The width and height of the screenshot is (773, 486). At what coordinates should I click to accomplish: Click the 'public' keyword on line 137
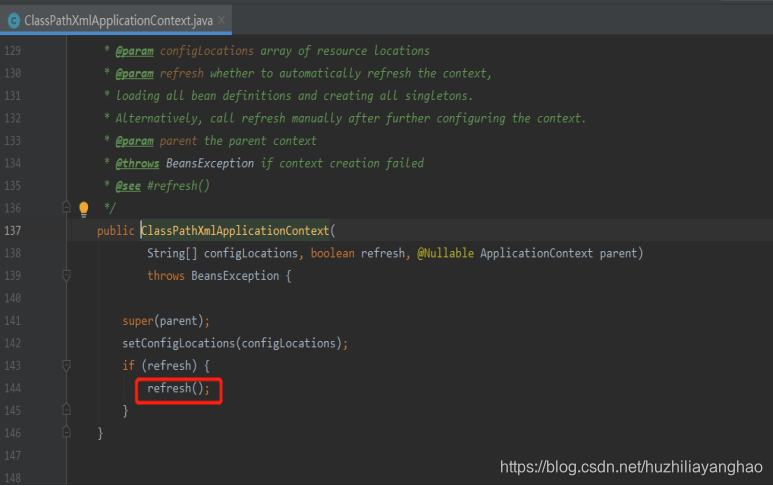tap(116, 231)
